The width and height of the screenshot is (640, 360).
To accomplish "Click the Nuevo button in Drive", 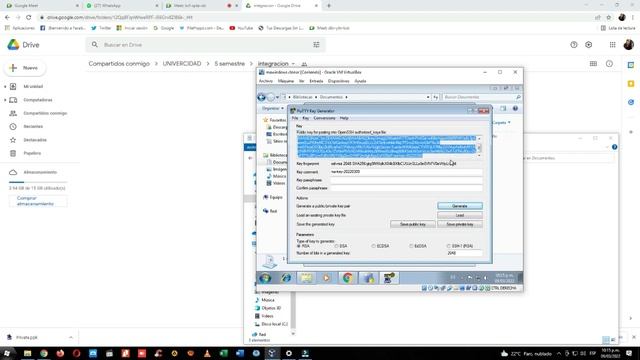I will pos(25,68).
